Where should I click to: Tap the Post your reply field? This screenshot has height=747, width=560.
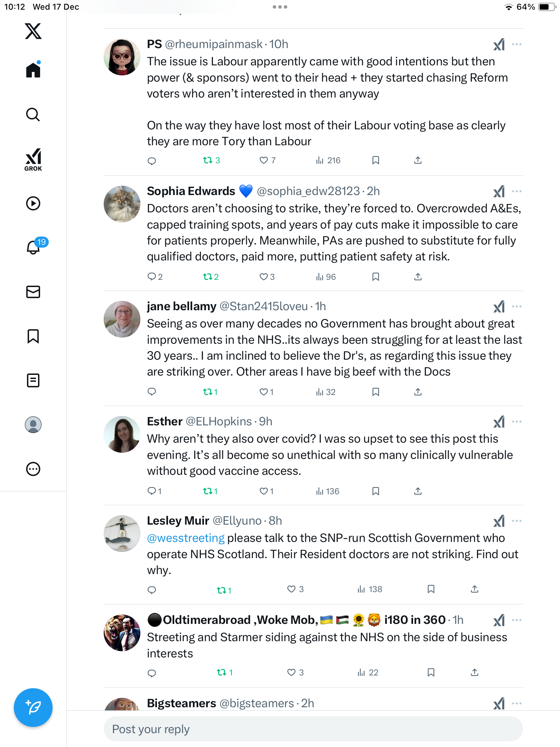tap(313, 729)
